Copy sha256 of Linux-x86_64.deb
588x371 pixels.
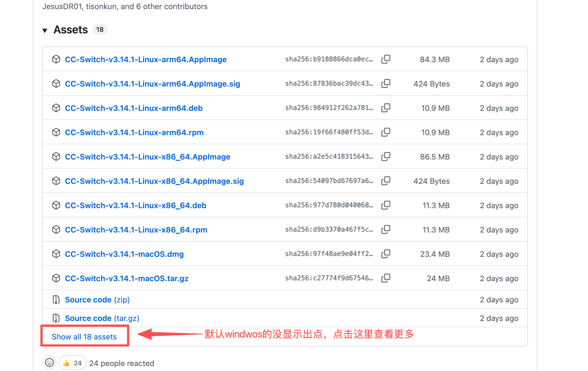(386, 205)
